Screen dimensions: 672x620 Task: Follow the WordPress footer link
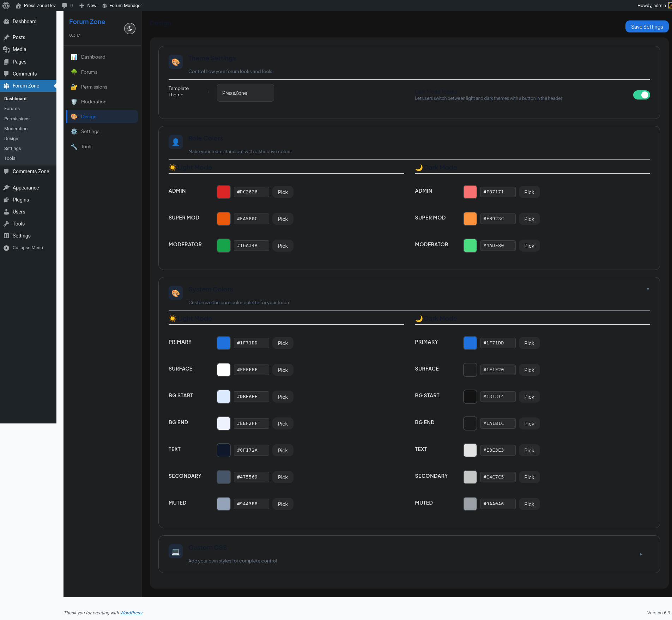click(131, 613)
